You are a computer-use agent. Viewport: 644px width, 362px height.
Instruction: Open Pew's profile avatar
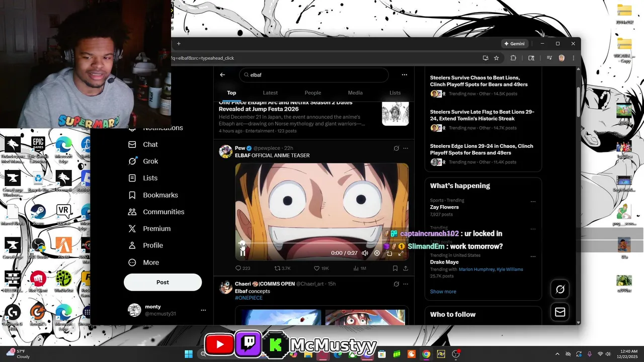coord(225,151)
